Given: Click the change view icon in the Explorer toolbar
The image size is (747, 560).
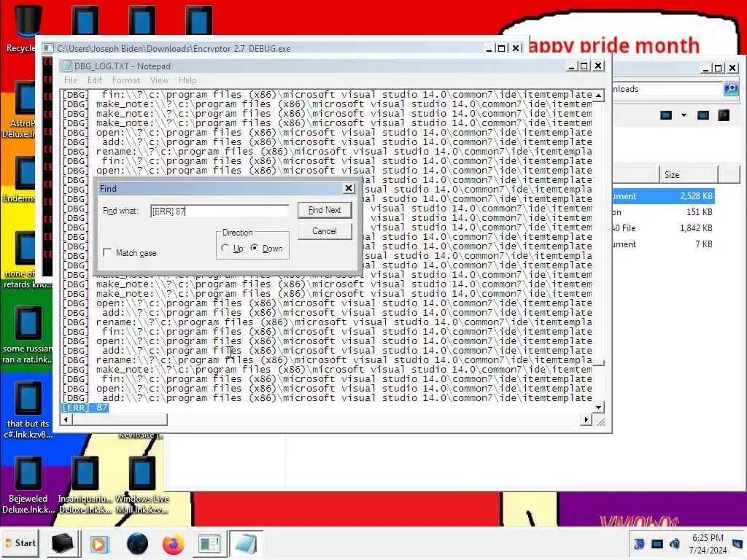Looking at the screenshot, I should pos(666,115).
